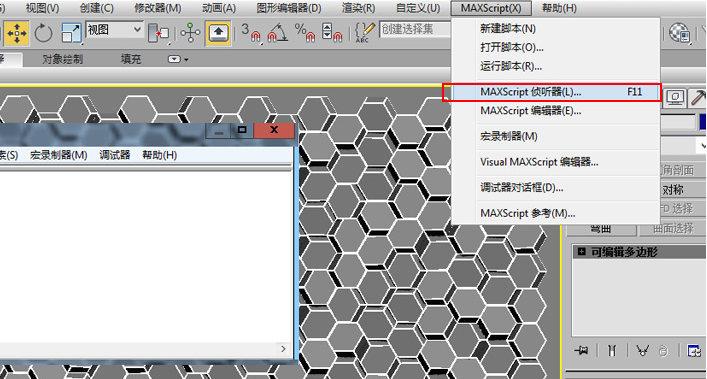707x379 pixels.
Task: Choose 新建脚本(N) from MAXScript menu
Action: click(556, 29)
